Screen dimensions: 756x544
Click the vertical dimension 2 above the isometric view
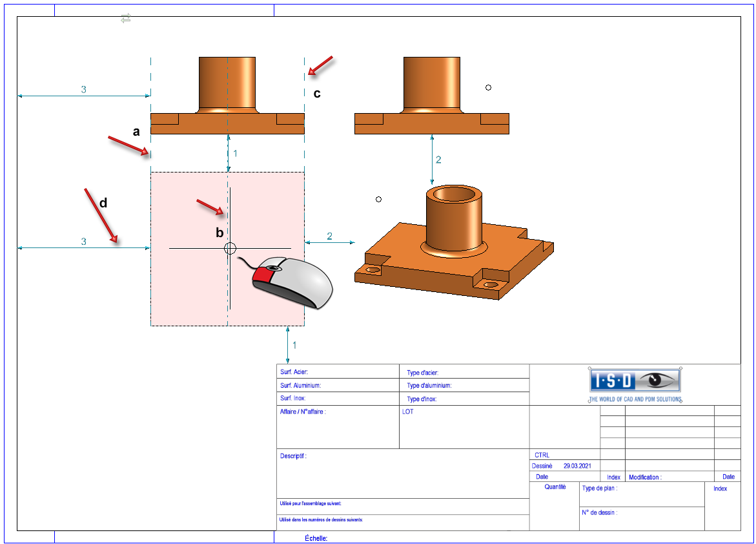coord(438,160)
